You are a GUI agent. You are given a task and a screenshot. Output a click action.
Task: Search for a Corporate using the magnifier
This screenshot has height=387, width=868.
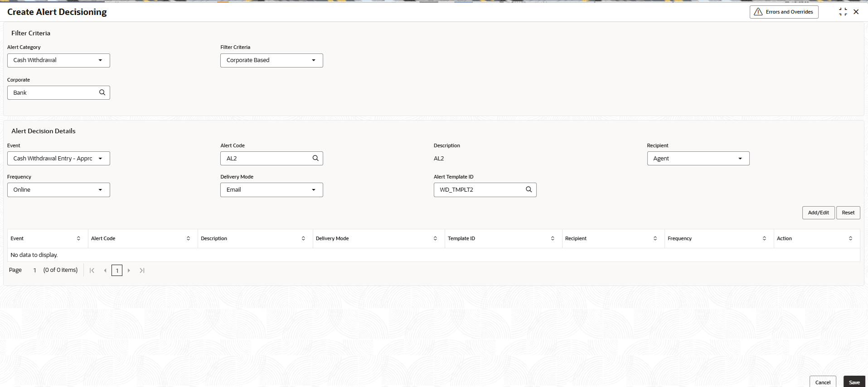(x=102, y=92)
